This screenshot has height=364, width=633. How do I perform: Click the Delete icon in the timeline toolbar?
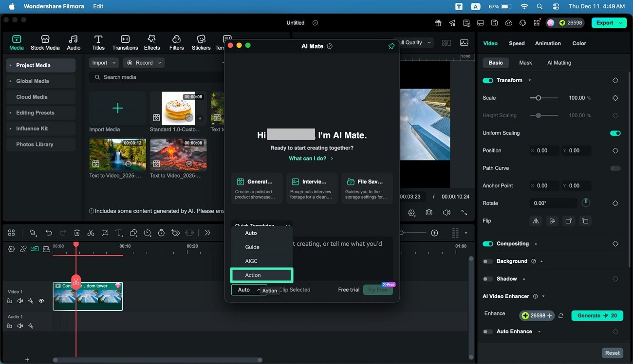pyautogui.click(x=76, y=233)
